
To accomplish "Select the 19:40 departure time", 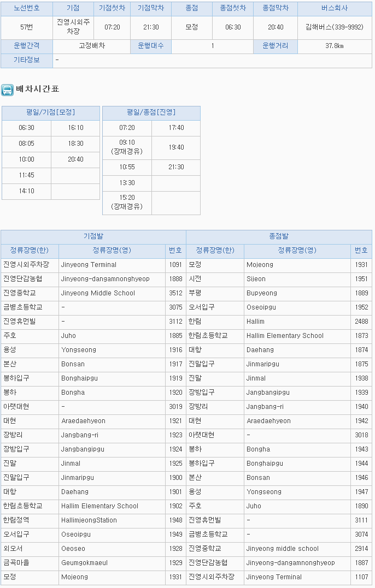I will [x=176, y=147].
